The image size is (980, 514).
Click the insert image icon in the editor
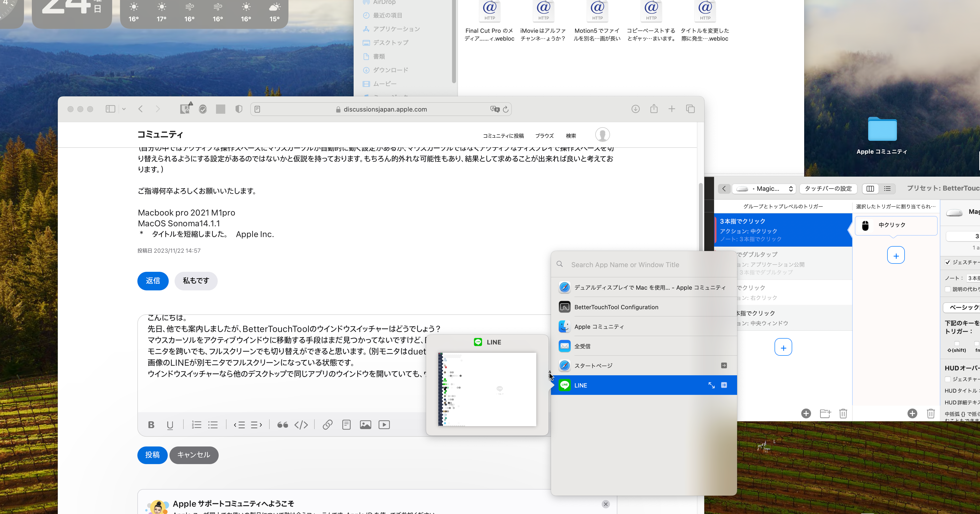[365, 425]
